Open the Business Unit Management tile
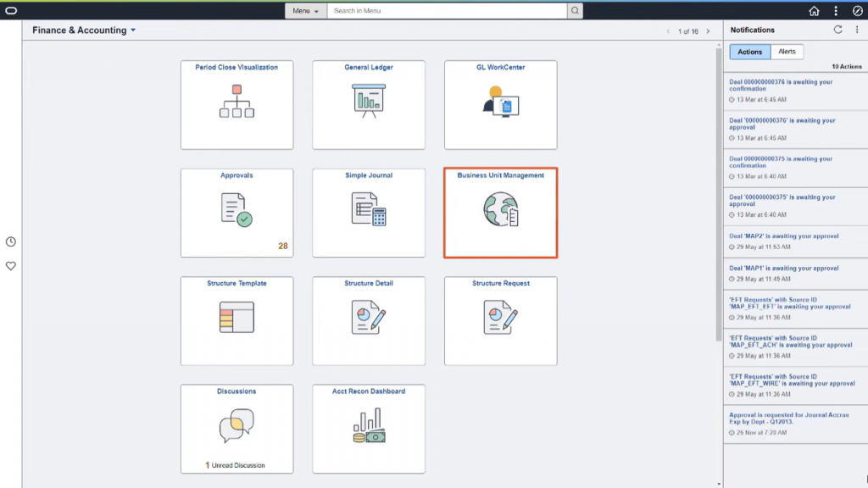This screenshot has width=868, height=488. [500, 213]
